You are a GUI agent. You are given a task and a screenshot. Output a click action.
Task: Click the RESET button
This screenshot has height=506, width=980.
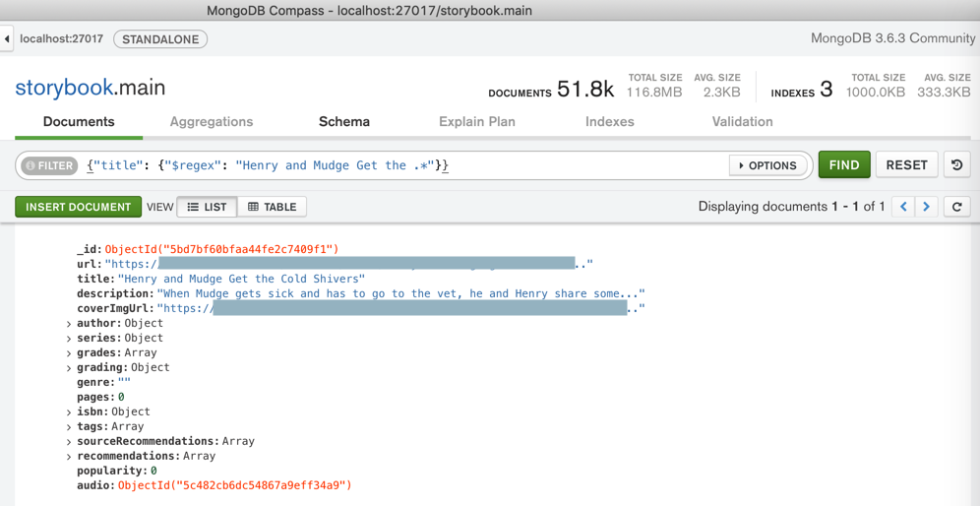[906, 165]
